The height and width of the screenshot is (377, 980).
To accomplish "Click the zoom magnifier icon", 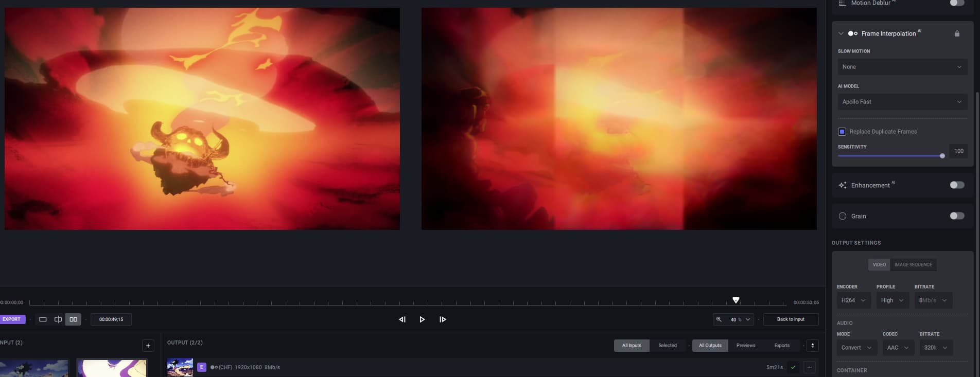I will [719, 319].
